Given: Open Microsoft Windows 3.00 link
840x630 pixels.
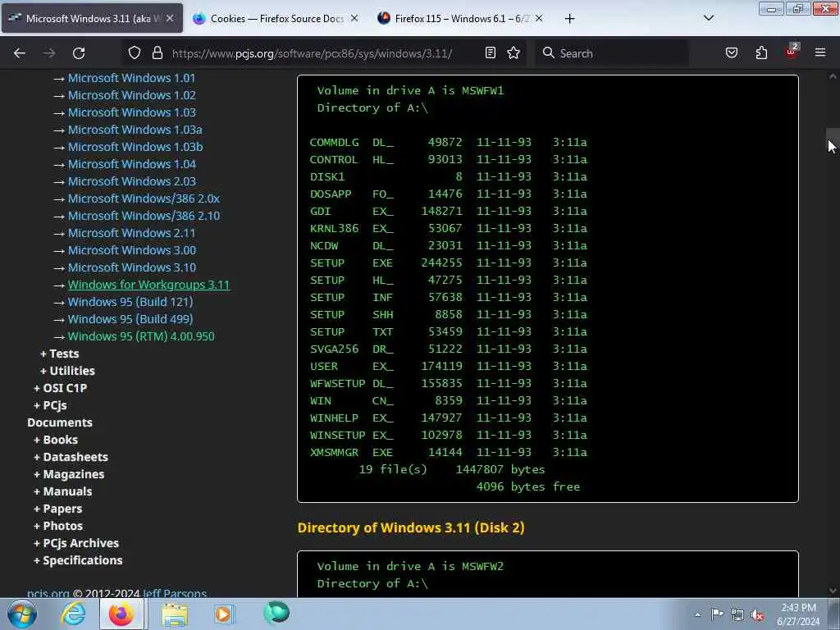Looking at the screenshot, I should [x=132, y=250].
